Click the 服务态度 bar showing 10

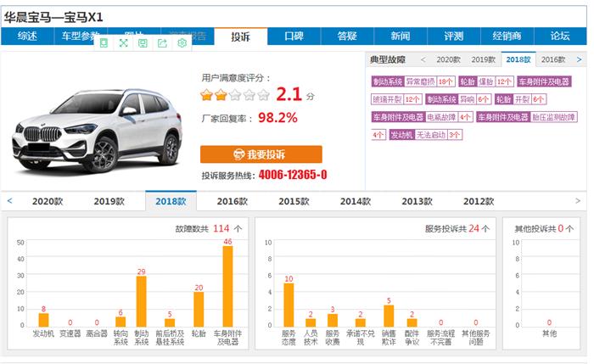coord(289,305)
